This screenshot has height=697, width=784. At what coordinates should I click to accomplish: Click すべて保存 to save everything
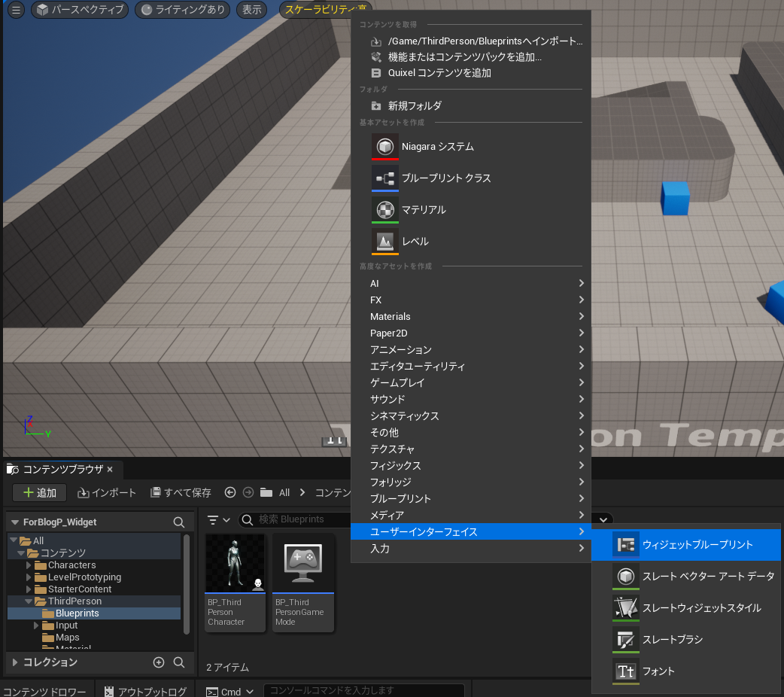[x=181, y=493]
